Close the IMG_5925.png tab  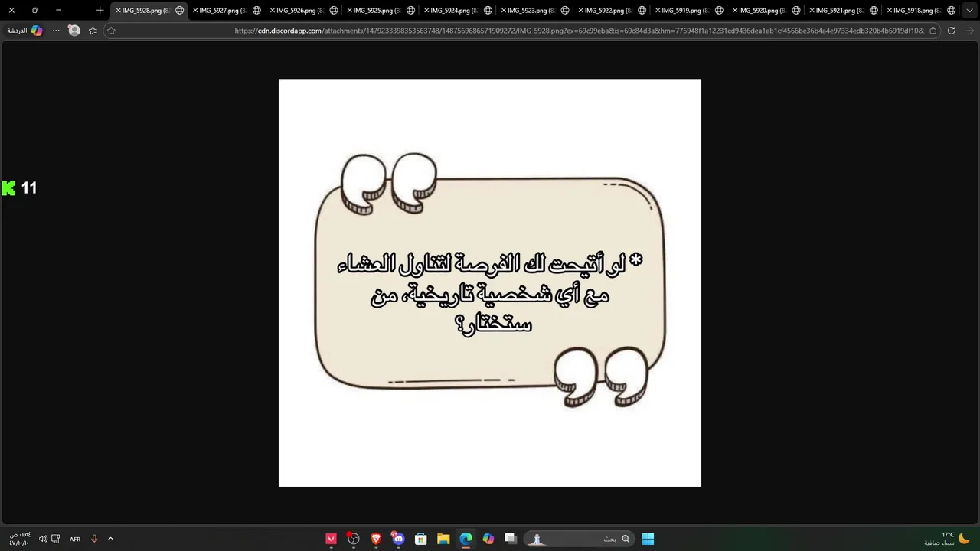click(349, 11)
